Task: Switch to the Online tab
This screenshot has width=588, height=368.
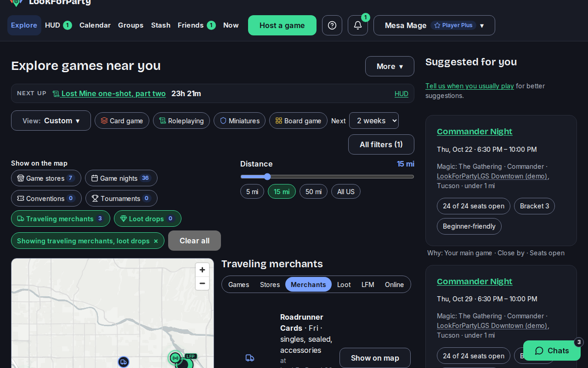Action: tap(394, 284)
